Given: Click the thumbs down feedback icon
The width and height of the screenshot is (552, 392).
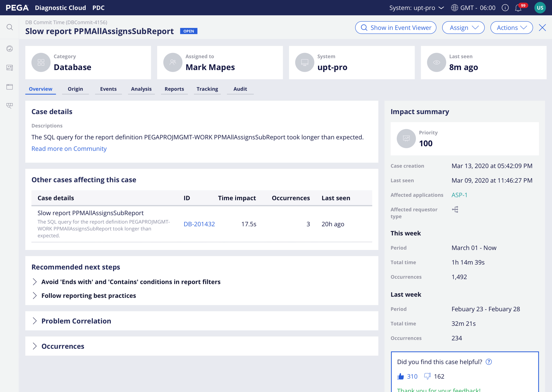Looking at the screenshot, I should click(x=427, y=376).
